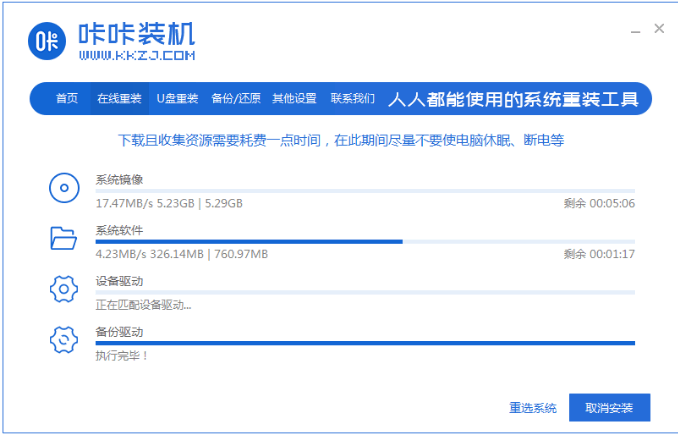The height and width of the screenshot is (436, 678).
Task: Click the 17.47MB/s 5.23GB | 5.29GB text
Action: pos(169,203)
